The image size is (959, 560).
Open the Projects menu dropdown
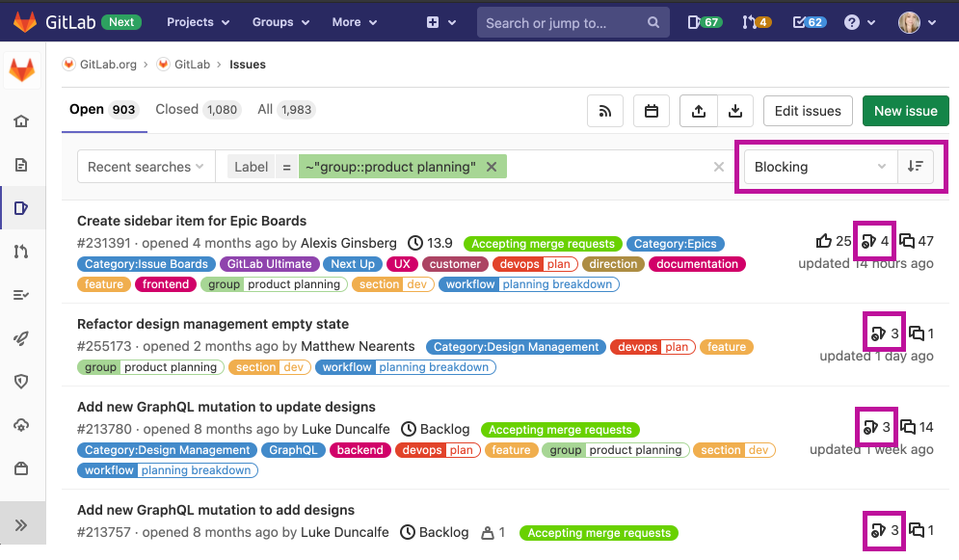tap(198, 22)
